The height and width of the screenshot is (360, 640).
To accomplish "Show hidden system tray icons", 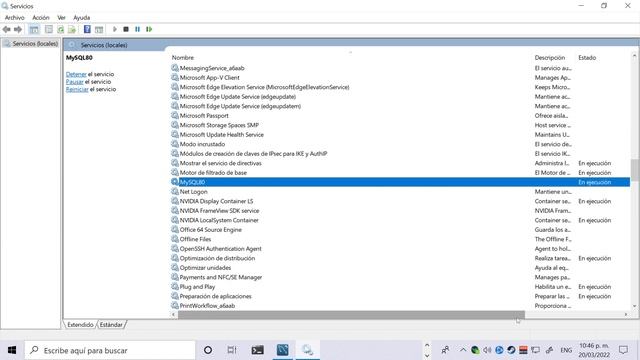I will point(463,350).
